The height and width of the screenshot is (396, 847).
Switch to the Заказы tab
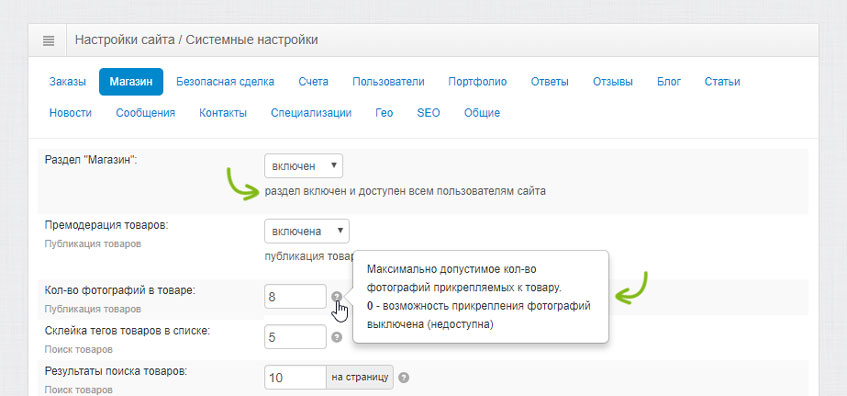(68, 82)
